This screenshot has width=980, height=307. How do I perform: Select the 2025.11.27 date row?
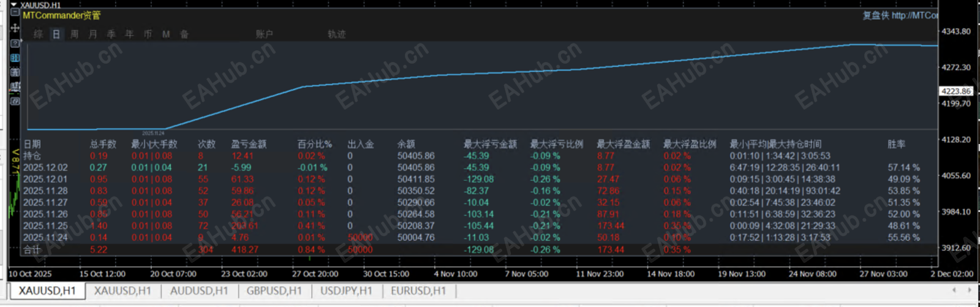[45, 202]
